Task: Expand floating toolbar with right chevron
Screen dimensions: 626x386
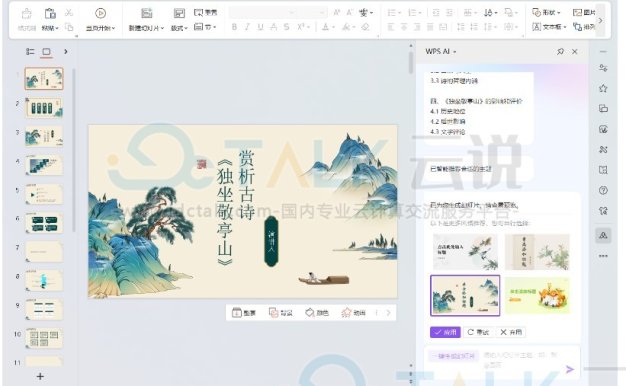Action: coord(388,313)
